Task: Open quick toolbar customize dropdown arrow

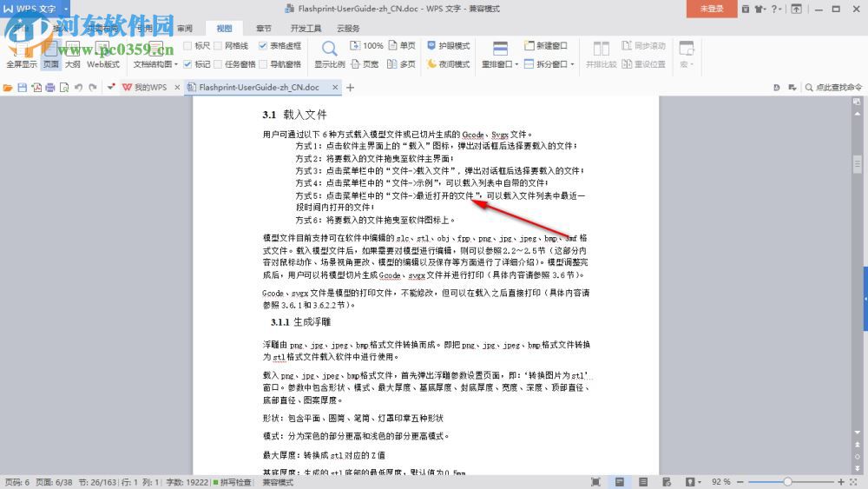Action: 111,88
